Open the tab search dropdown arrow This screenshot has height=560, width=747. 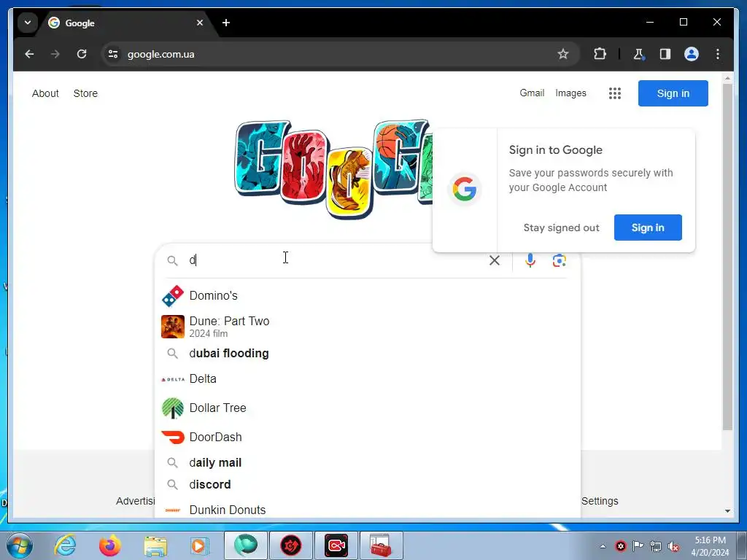click(x=28, y=23)
